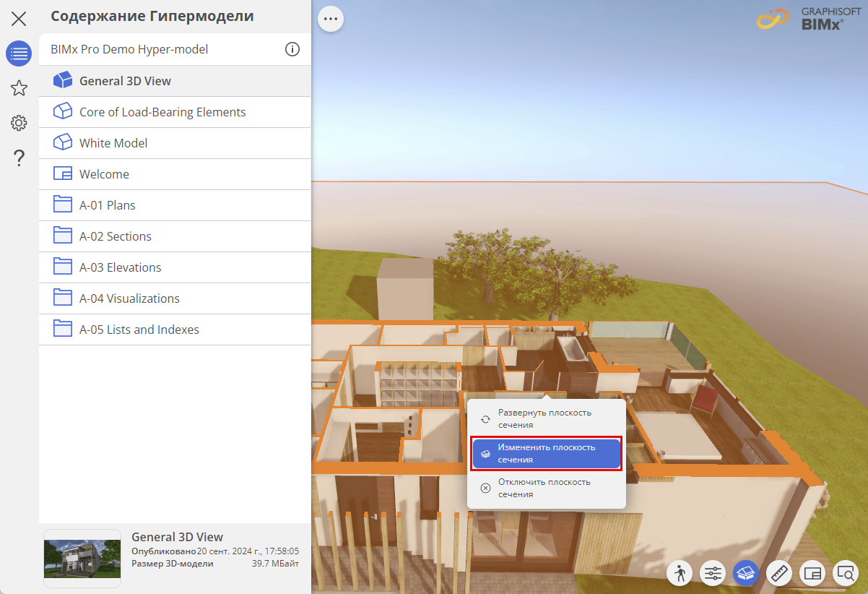The height and width of the screenshot is (594, 868).
Task: Click the 'General 3D View' title beside the thumbnail
Action: 177,537
